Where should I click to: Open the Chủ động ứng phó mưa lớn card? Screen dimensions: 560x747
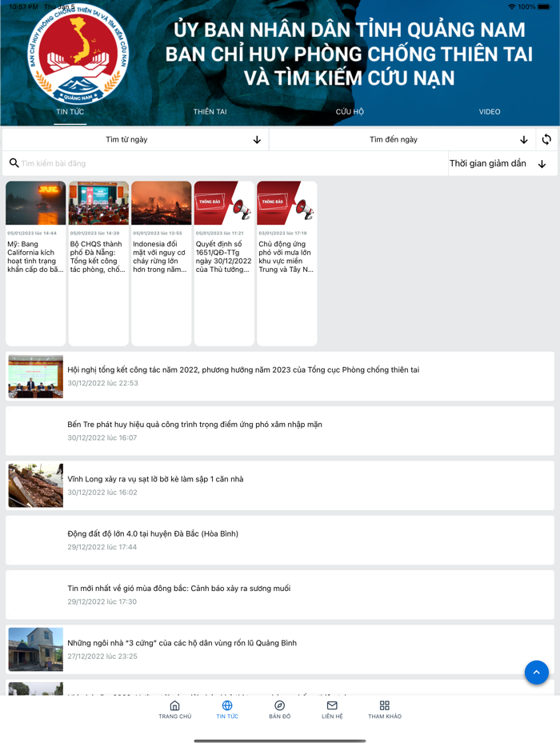pos(287,263)
